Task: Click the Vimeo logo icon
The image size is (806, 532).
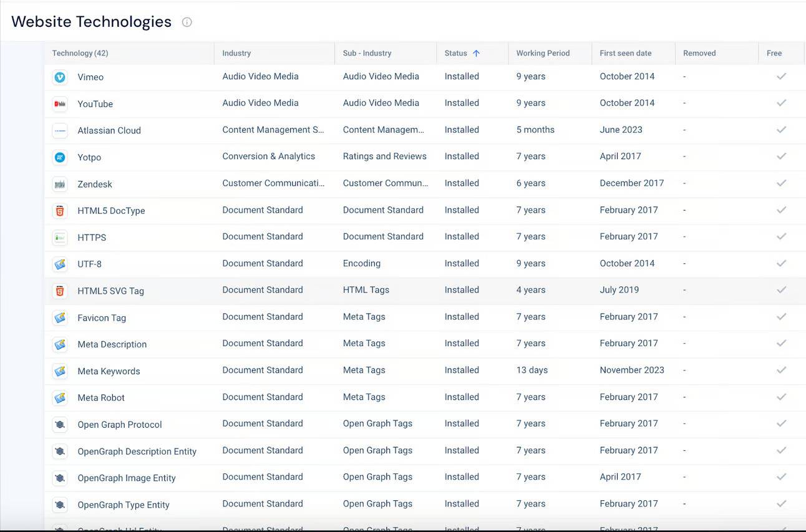Action: pyautogui.click(x=60, y=77)
